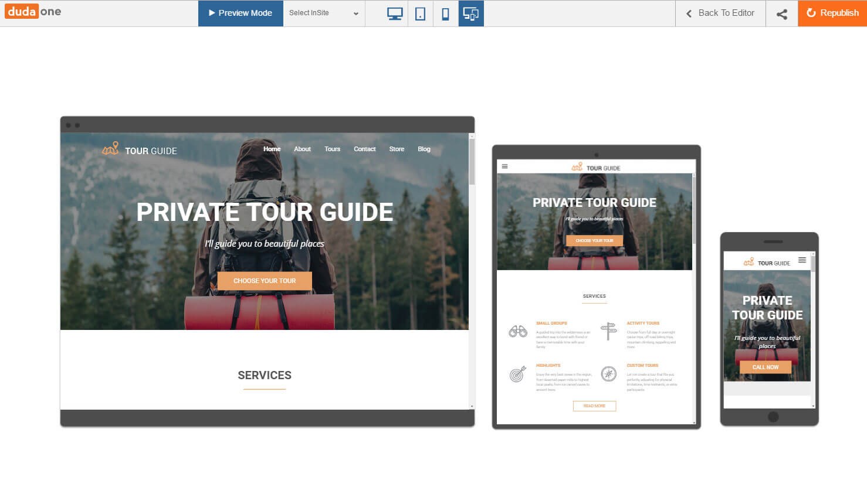The height and width of the screenshot is (504, 867).
Task: Switch to mobile phone view icon
Action: click(446, 13)
